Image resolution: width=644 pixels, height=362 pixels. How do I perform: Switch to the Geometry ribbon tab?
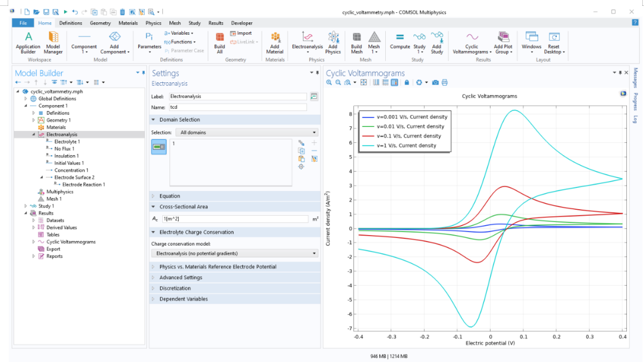coord(100,23)
